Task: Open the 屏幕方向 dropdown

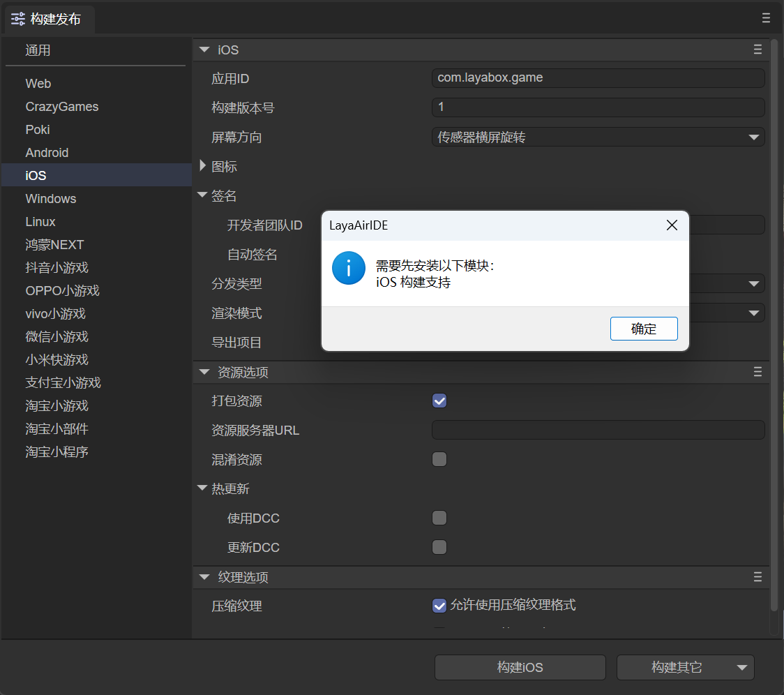Action: click(598, 137)
